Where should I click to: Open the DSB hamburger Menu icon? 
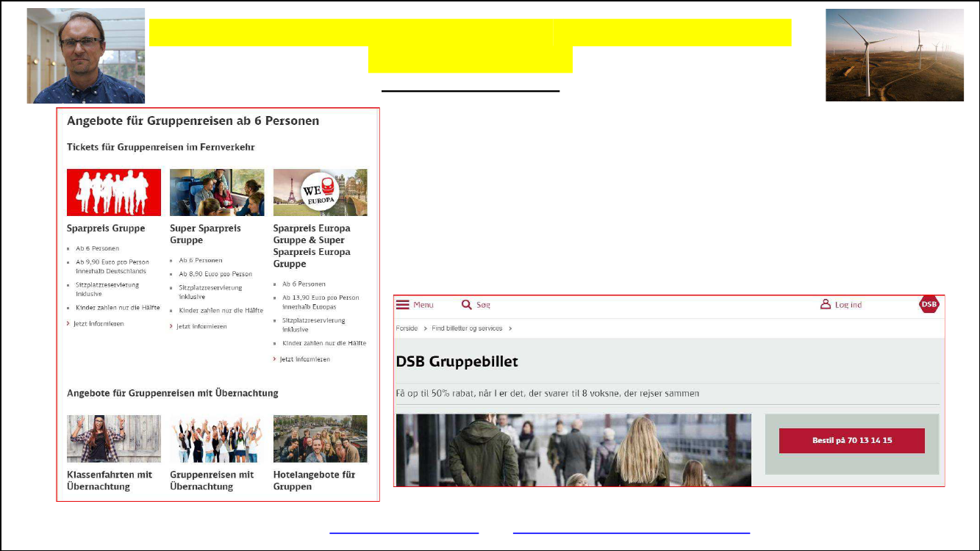[403, 305]
